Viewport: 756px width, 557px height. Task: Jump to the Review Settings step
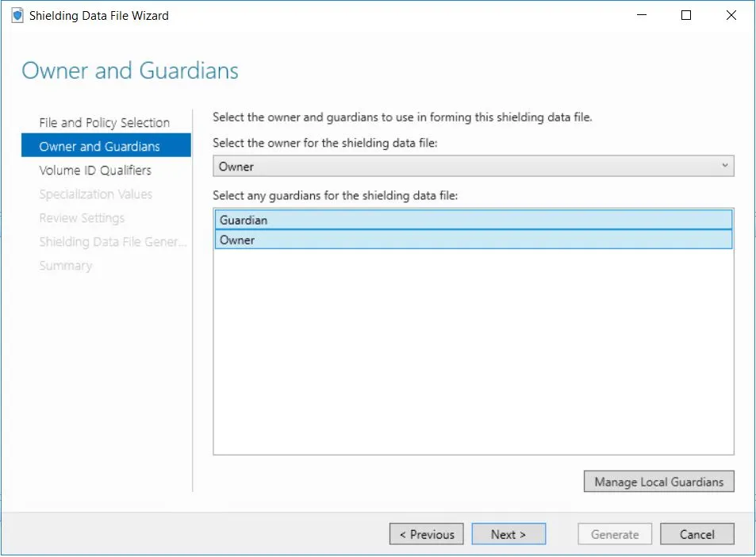(82, 218)
